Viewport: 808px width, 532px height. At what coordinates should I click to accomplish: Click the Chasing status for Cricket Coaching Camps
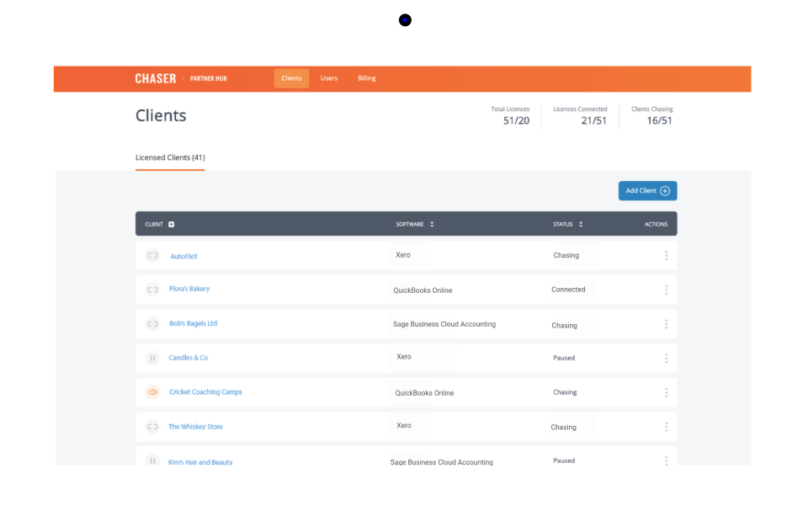565,391
